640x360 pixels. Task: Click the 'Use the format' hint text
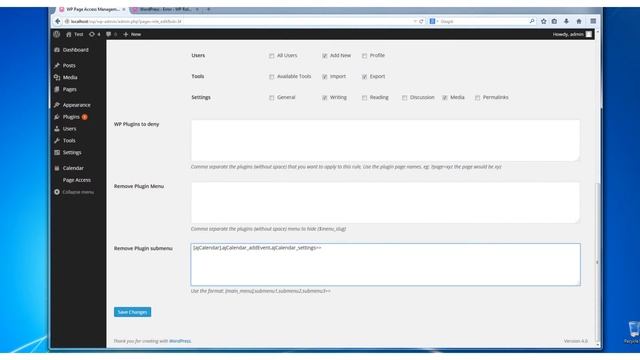[260, 291]
